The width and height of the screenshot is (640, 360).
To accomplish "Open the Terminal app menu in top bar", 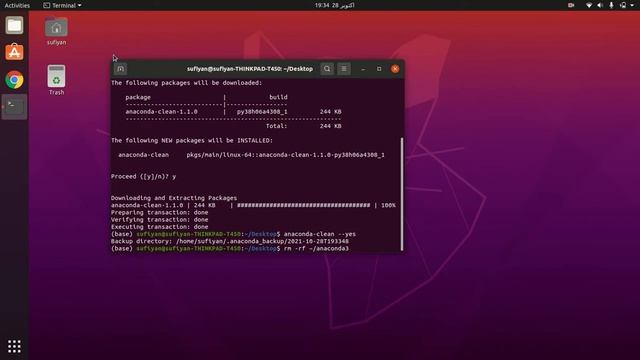I will tap(62, 5).
